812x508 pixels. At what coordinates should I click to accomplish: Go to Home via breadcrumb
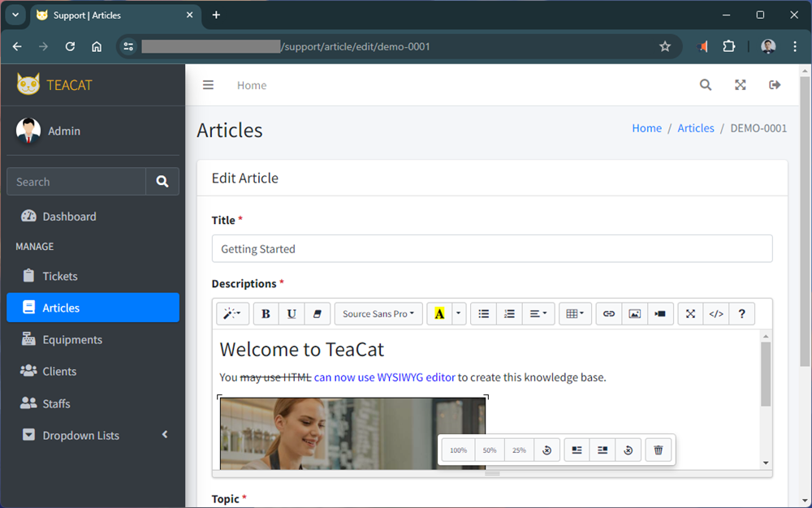[x=647, y=128]
